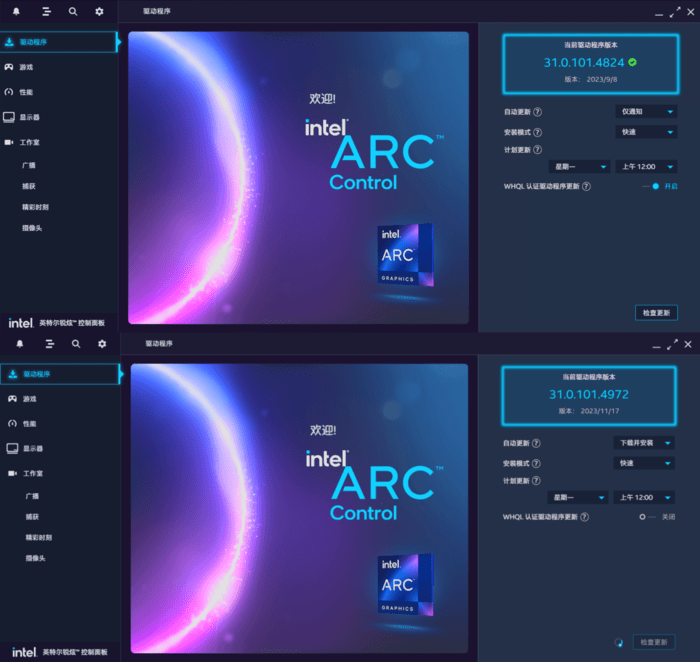Click the driver version 31.0.101.4972
Screen dimensions: 700x662
point(589,395)
